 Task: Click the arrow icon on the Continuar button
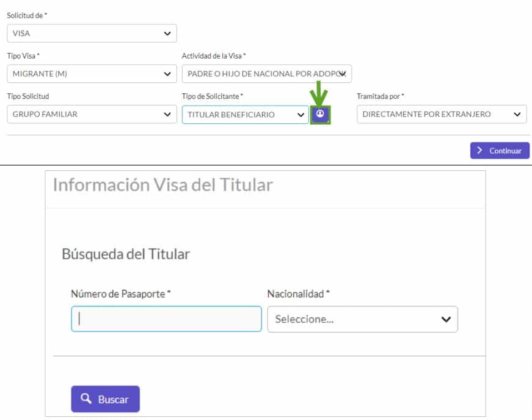[479, 150]
